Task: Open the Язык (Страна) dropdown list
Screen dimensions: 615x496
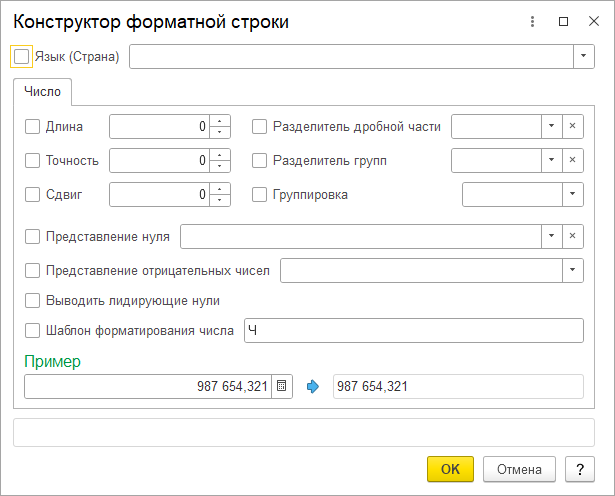Action: [x=584, y=56]
